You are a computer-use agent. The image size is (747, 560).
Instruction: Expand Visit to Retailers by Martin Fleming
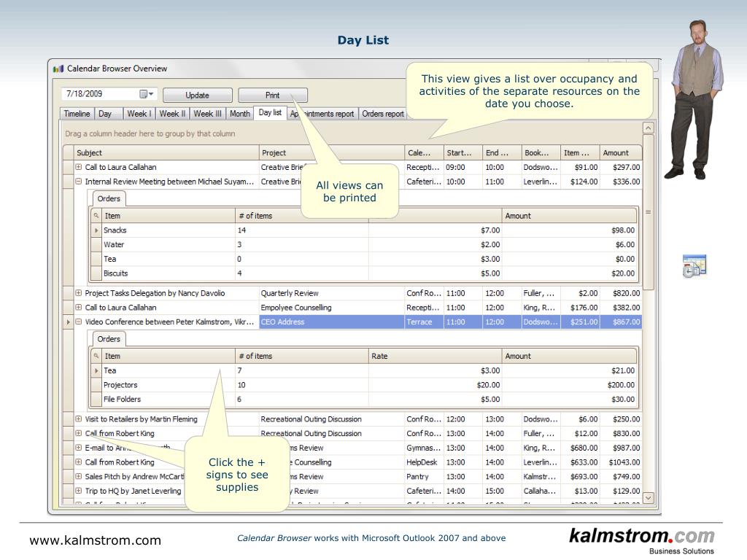coord(79,419)
